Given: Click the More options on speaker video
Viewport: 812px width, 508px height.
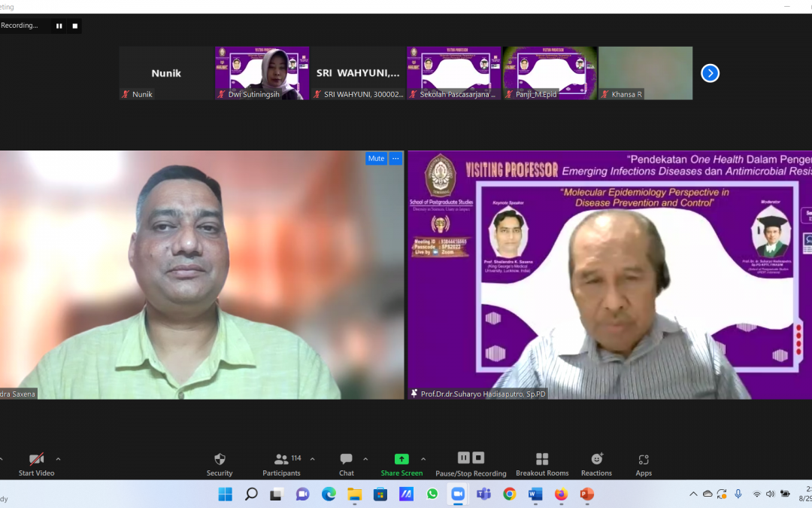Looking at the screenshot, I should click(395, 158).
